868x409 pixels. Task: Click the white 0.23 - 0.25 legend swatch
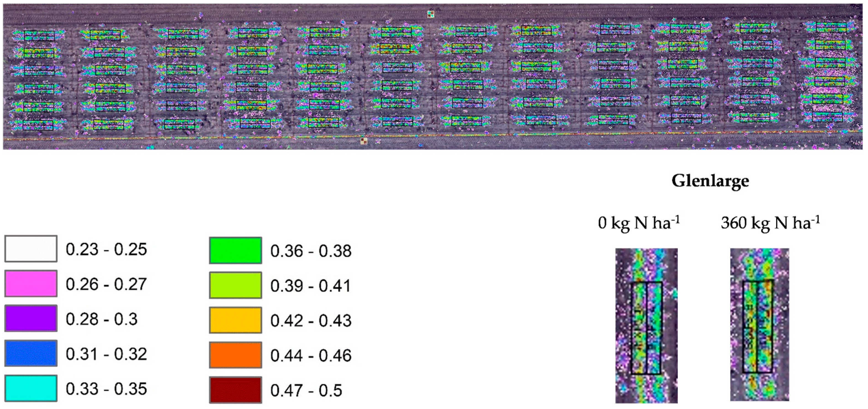pyautogui.click(x=31, y=249)
